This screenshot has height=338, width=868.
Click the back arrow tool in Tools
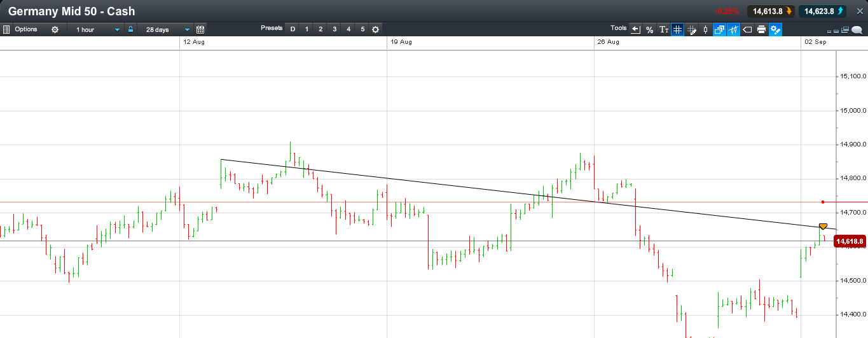click(635, 29)
